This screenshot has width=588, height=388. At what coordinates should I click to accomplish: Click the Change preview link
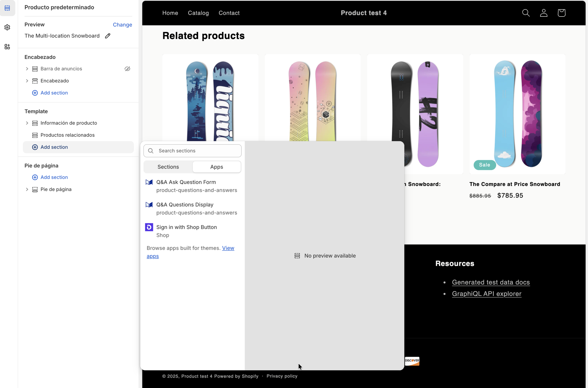(x=122, y=25)
